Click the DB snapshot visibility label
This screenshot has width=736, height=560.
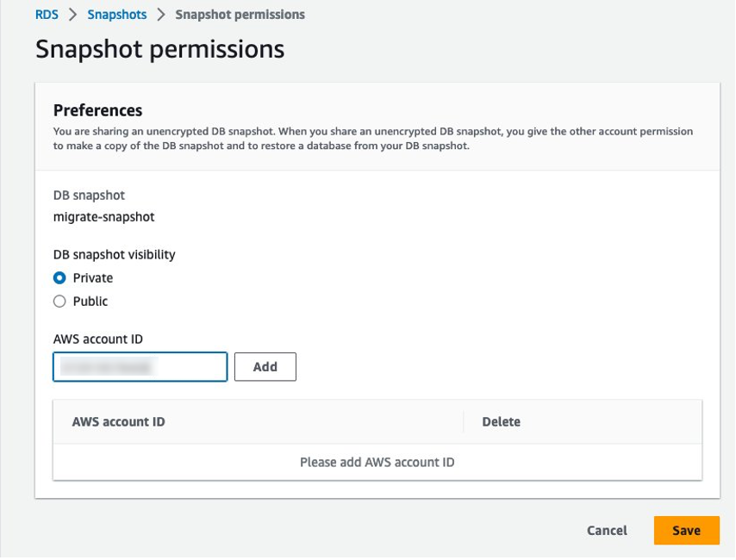pos(114,254)
